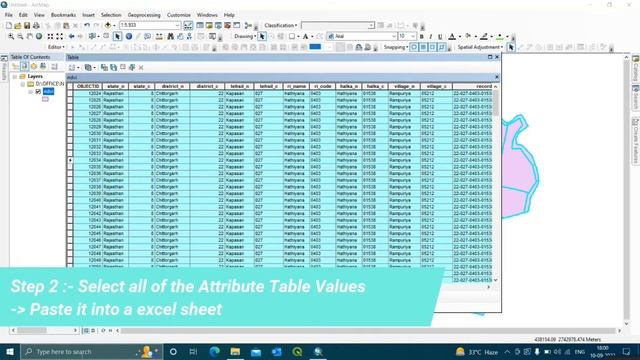640x360 pixels.
Task: Click the OBJECTID column header
Action: click(88, 87)
